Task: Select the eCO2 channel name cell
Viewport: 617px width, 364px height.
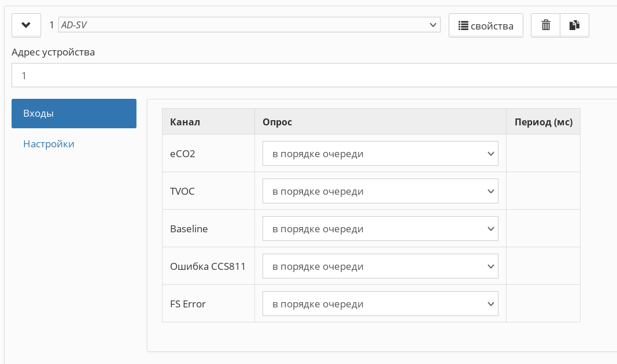Action: click(x=209, y=153)
